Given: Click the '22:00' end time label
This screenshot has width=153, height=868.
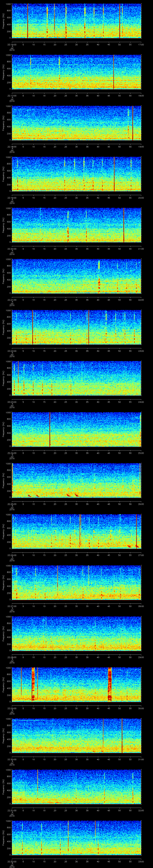Looking at the screenshot, I should [x=141, y=300].
